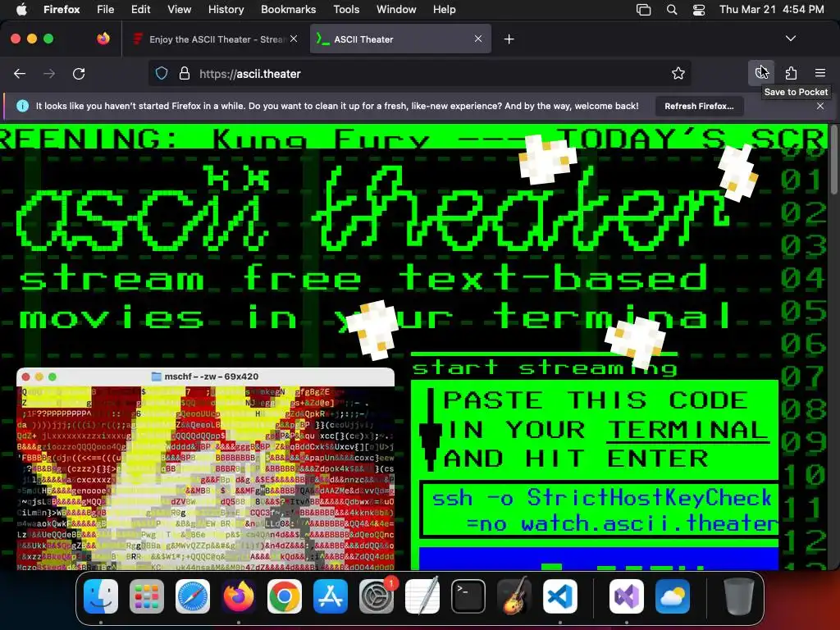Click the forward navigation arrow
The height and width of the screenshot is (630, 840).
(49, 73)
